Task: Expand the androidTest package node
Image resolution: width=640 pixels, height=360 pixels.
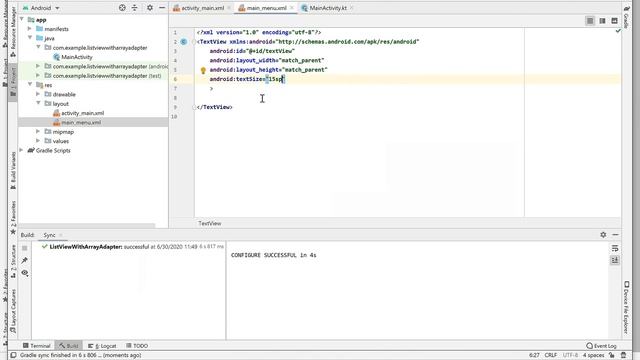Action: coord(38,66)
